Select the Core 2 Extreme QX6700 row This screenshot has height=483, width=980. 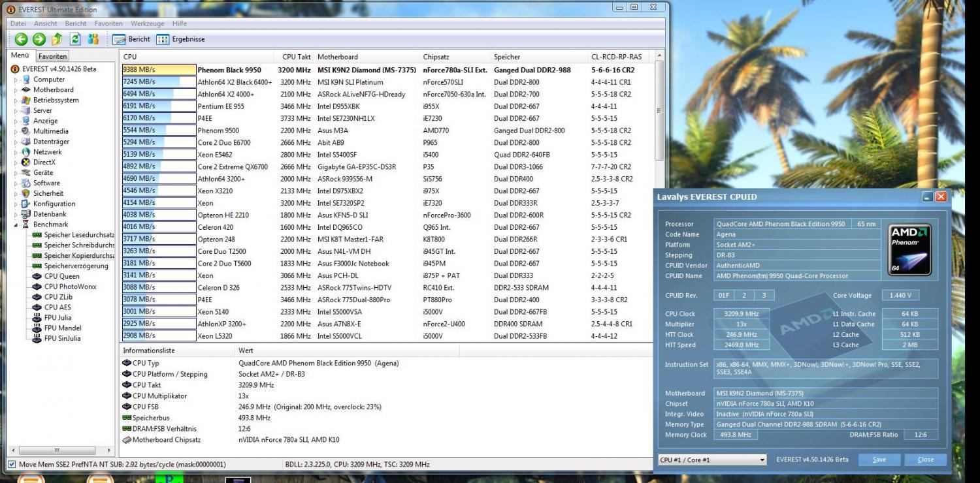click(x=388, y=166)
